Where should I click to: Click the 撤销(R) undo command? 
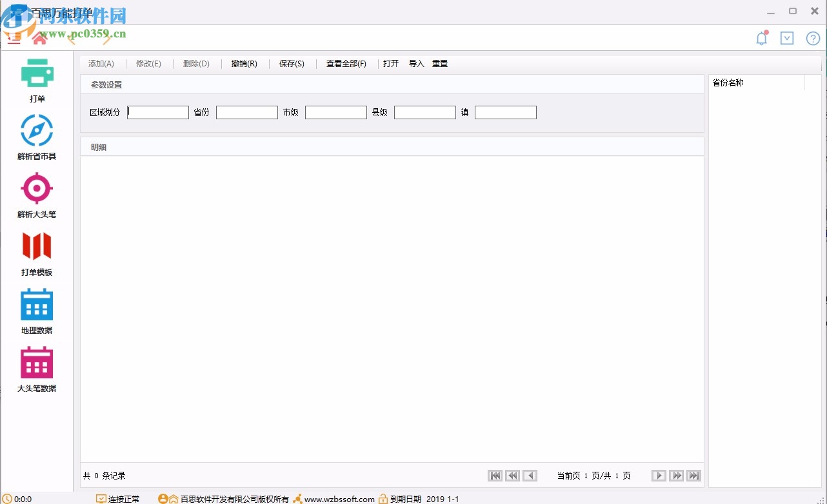coord(244,63)
